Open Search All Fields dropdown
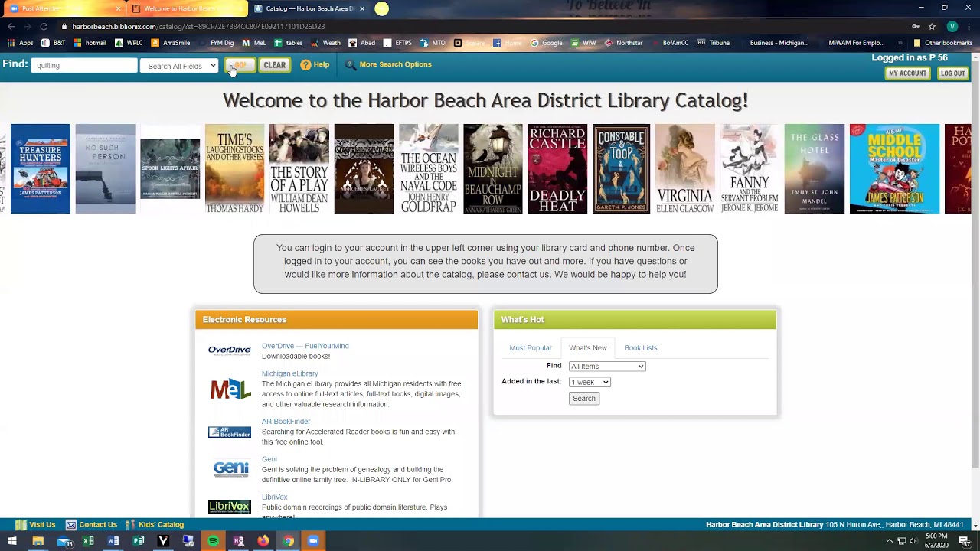 click(x=179, y=66)
